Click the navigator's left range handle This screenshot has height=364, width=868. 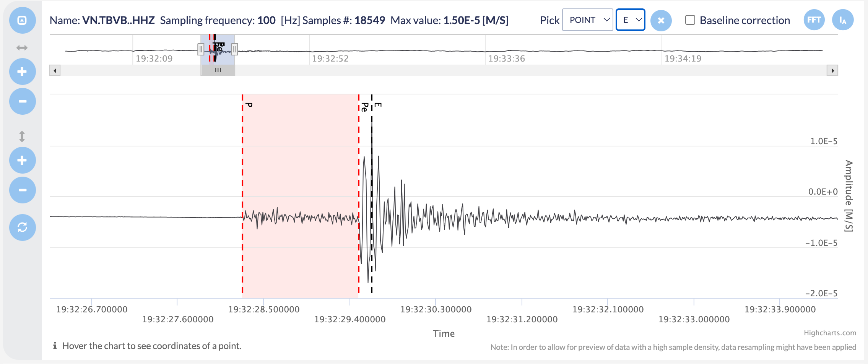click(201, 49)
